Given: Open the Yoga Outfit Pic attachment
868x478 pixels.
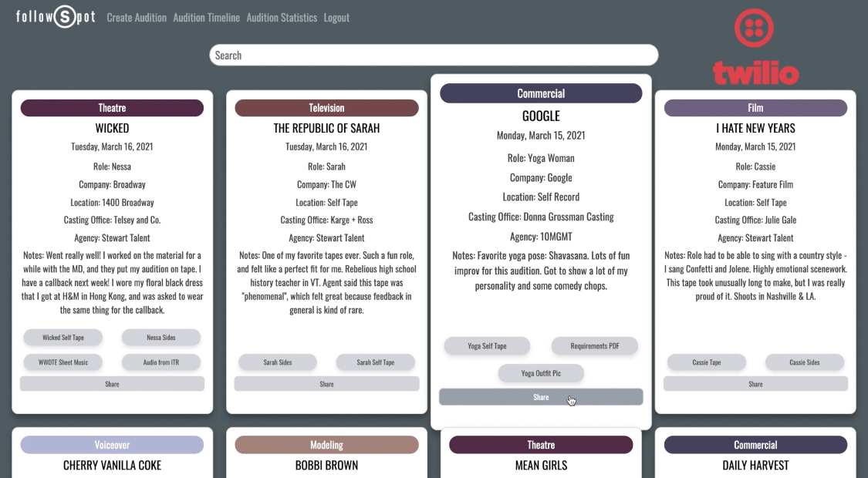Looking at the screenshot, I should 541,373.
